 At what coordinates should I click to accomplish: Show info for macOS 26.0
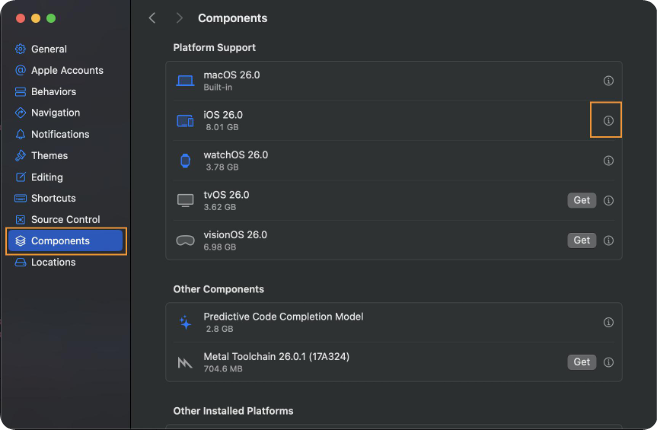click(x=608, y=81)
